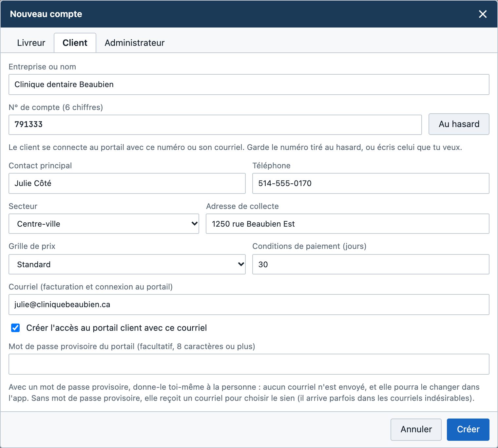Open the Secteur dropdown
The height and width of the screenshot is (448, 498).
pyautogui.click(x=104, y=224)
